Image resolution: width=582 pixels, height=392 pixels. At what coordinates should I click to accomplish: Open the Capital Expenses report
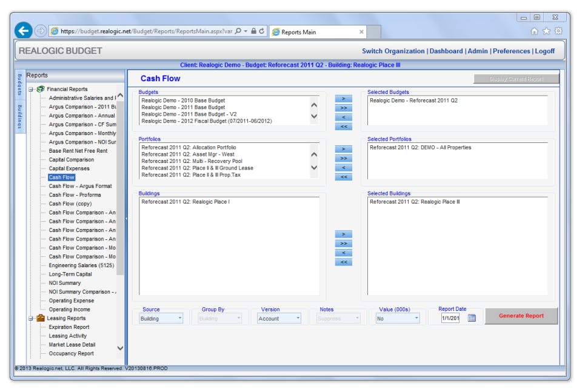[69, 168]
